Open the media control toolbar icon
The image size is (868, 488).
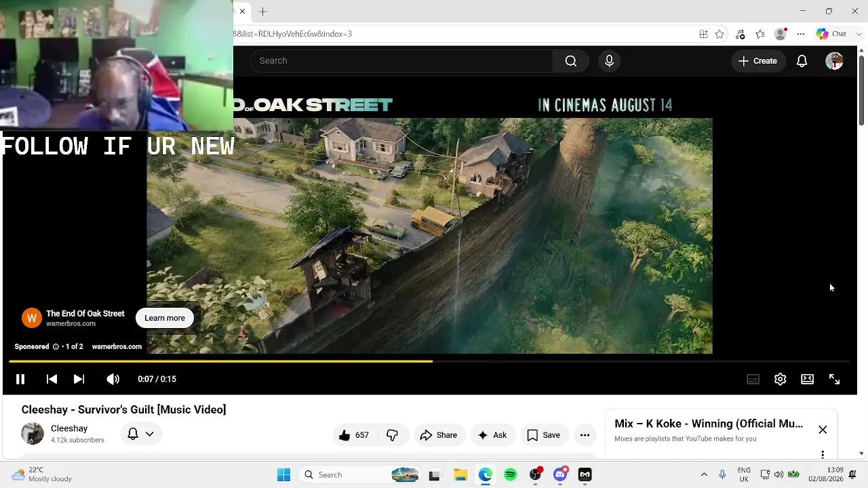pos(740,34)
